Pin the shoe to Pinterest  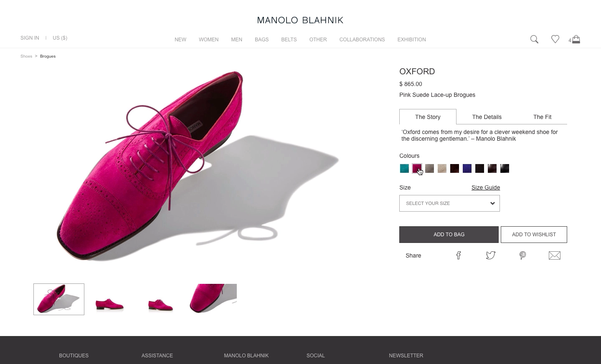522,255
